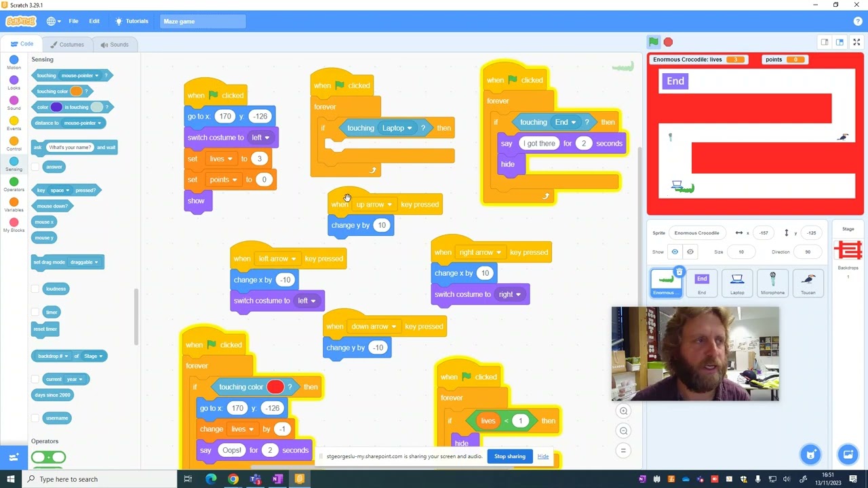Expand the year dropdown in current block
Viewport: 868px width, 488px height.
[x=74, y=380]
